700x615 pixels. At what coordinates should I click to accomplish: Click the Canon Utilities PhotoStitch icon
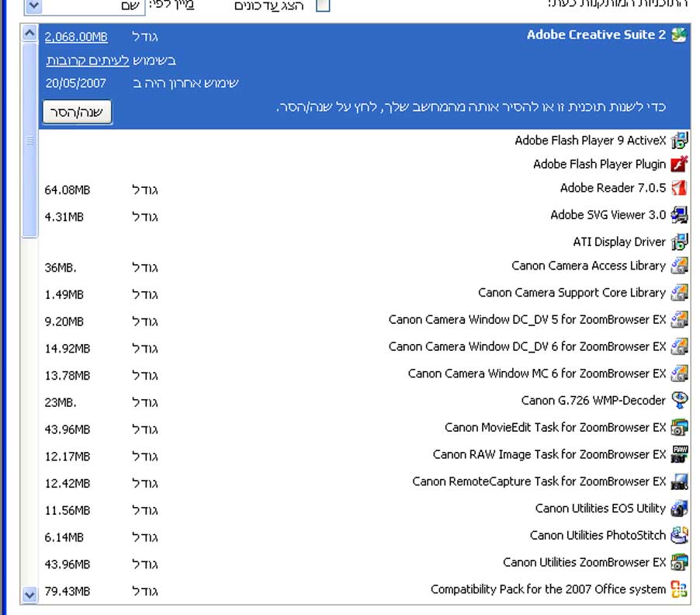point(680,535)
